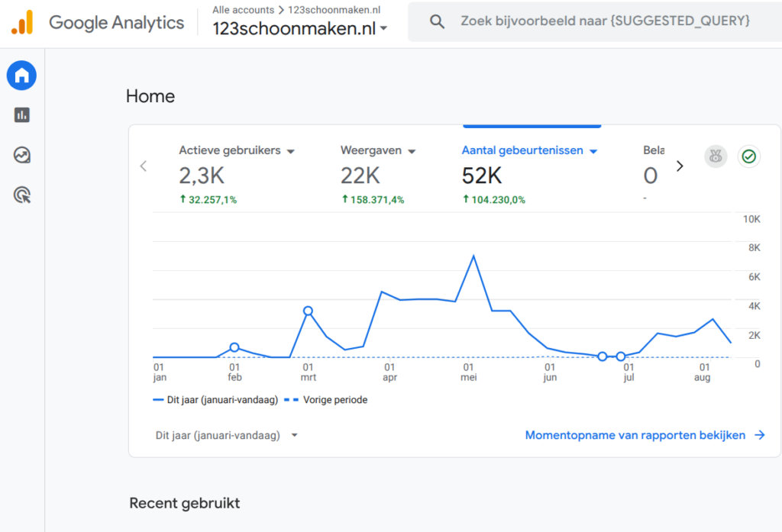Go to previous metrics with left chevron
The height and width of the screenshot is (532, 782).
[144, 166]
